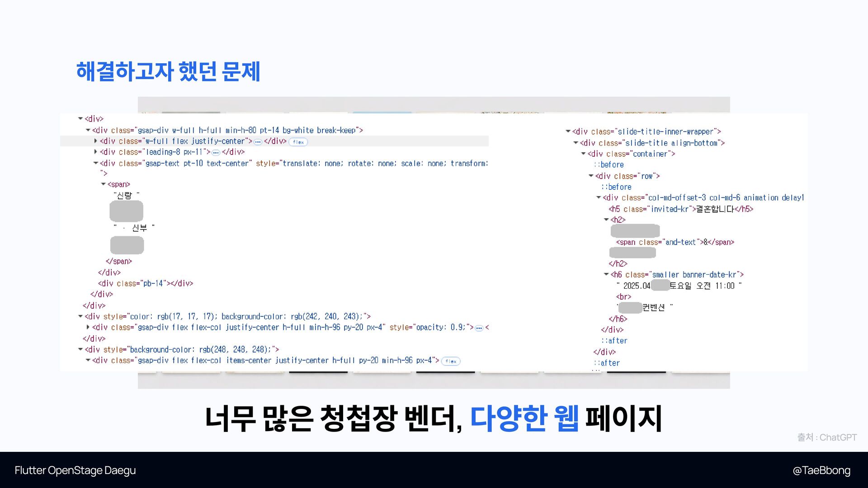The width and height of the screenshot is (868, 488).
Task: Collapse the row class div node
Action: [591, 176]
